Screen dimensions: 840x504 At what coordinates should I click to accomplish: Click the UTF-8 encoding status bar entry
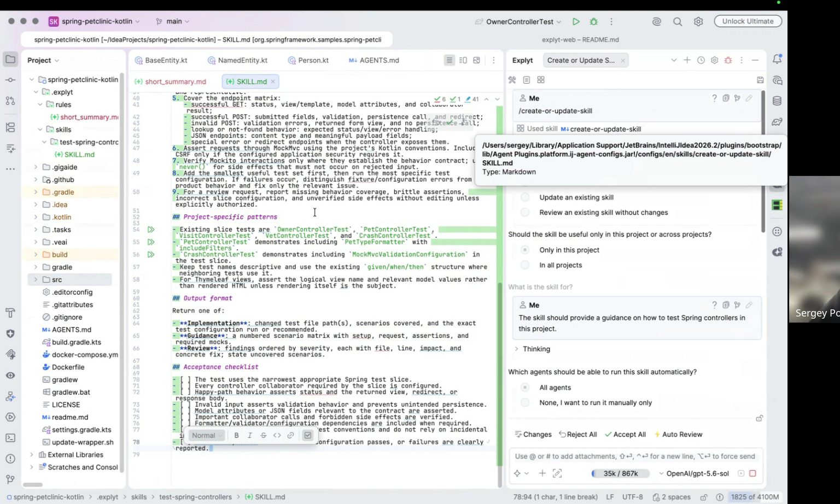633,497
